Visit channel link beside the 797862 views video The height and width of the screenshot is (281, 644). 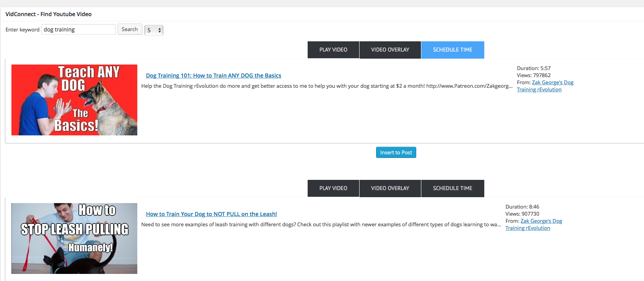click(552, 83)
